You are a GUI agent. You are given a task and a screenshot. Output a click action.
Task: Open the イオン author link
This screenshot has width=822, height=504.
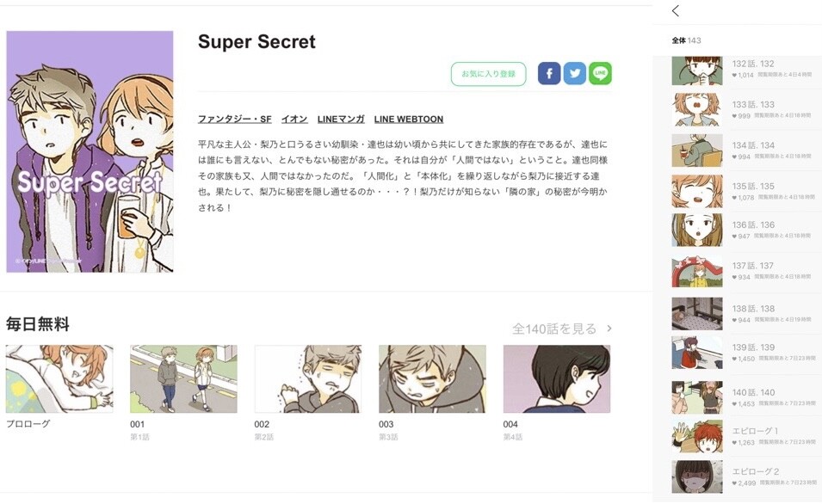coord(294,119)
